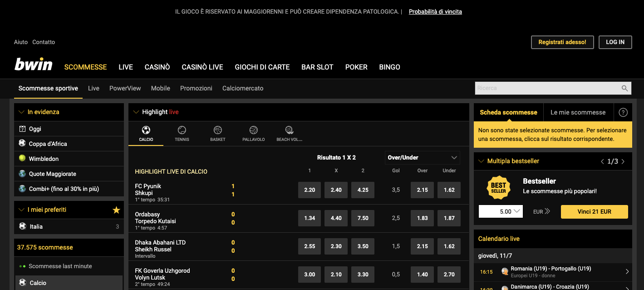This screenshot has height=290, width=644.
Task: Open the Scommesse main menu
Action: (85, 67)
